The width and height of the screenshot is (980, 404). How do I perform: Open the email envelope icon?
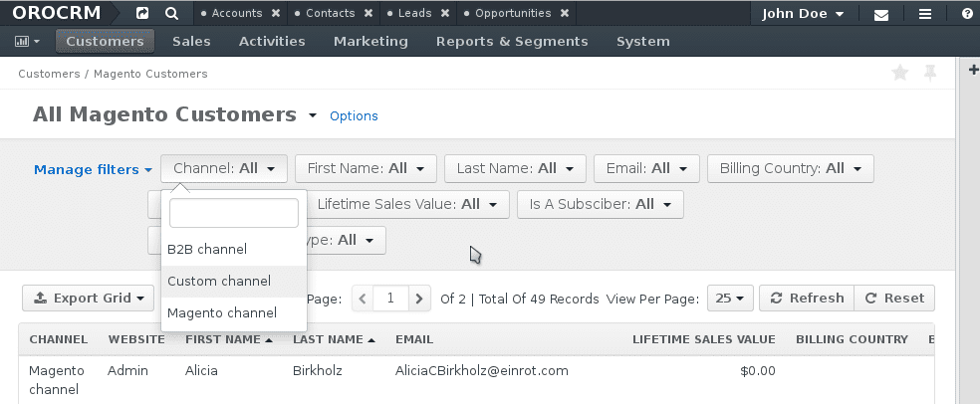point(881,14)
